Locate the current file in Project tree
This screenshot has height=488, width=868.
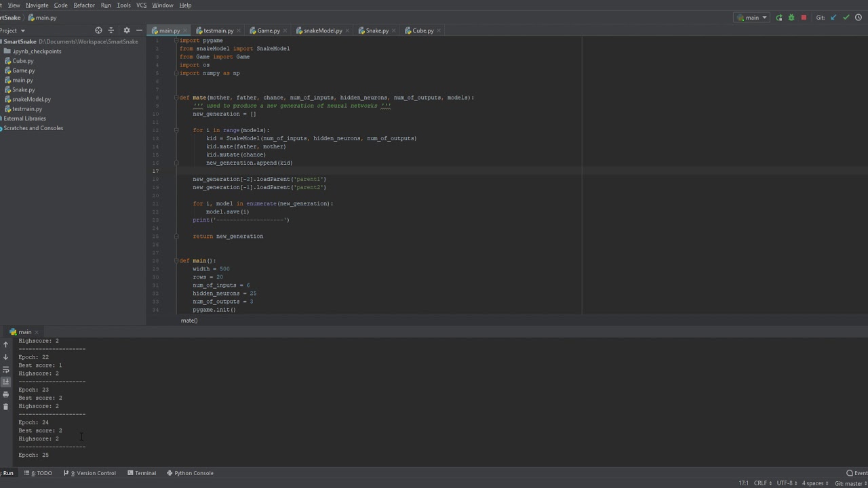coord(98,30)
